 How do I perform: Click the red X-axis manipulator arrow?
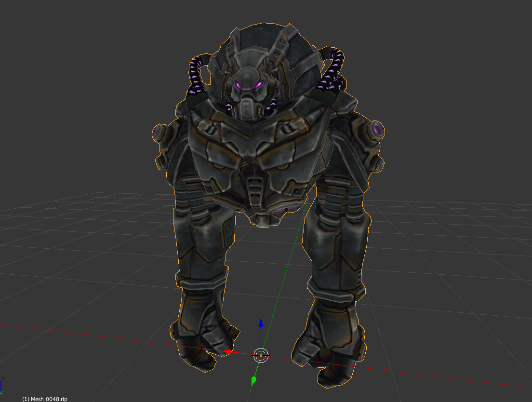pos(227,352)
